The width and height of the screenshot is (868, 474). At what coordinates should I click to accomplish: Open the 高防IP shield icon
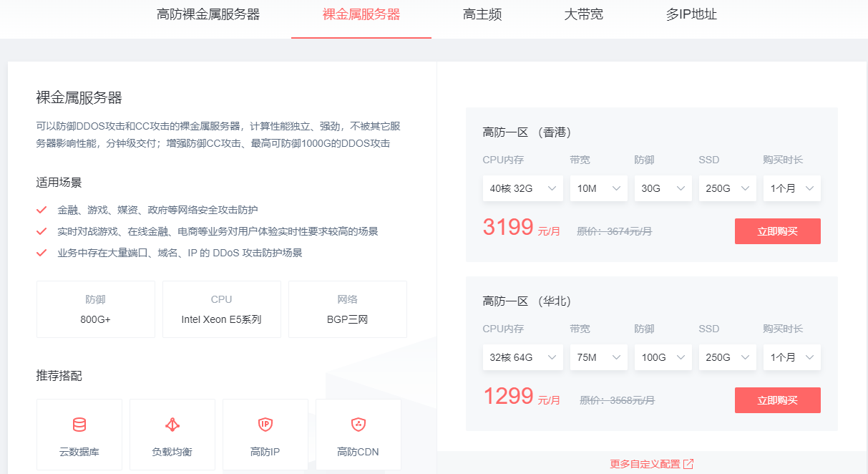click(265, 425)
